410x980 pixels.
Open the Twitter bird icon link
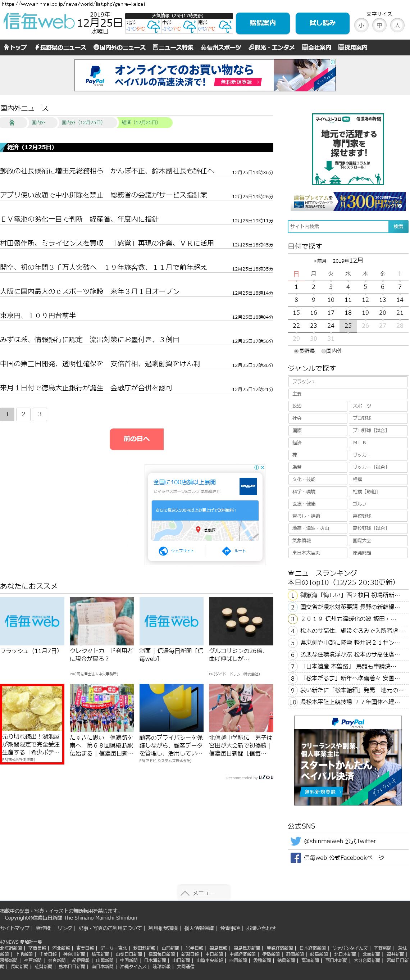(x=296, y=841)
